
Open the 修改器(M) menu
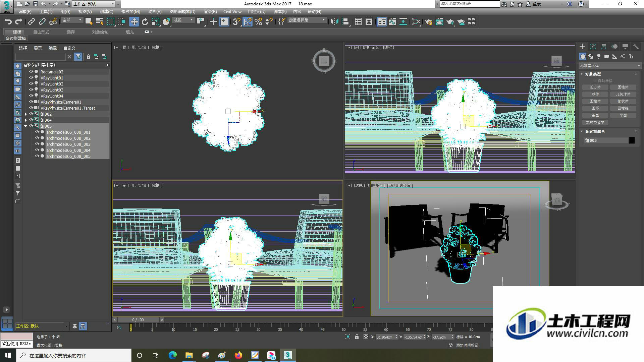(130, 12)
